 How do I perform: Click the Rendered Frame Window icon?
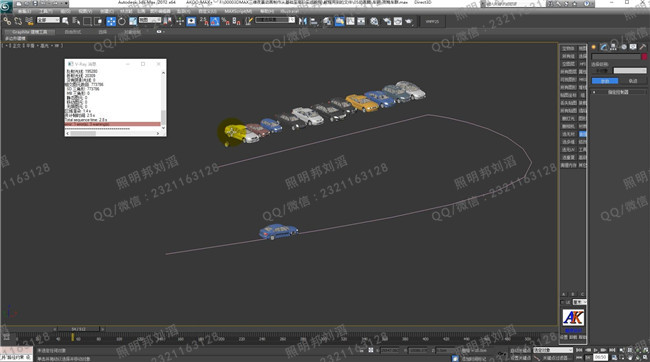[398, 21]
